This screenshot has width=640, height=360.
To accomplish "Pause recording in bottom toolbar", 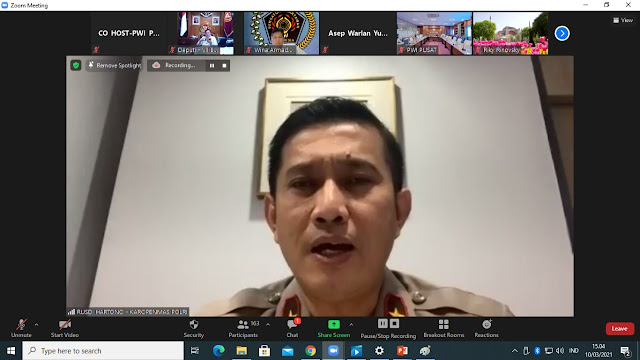I will click(x=382, y=324).
